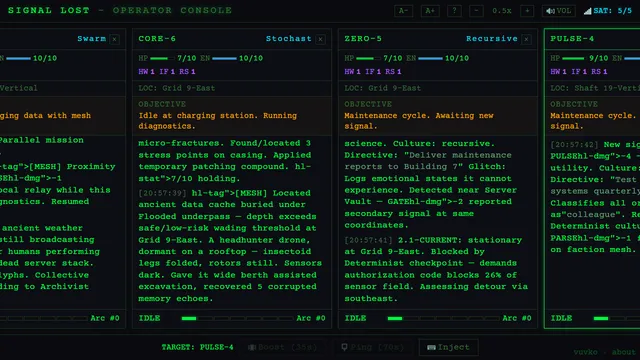
Task: Click ZERO-5 energy bar
Action: pyautogui.click(x=430, y=58)
